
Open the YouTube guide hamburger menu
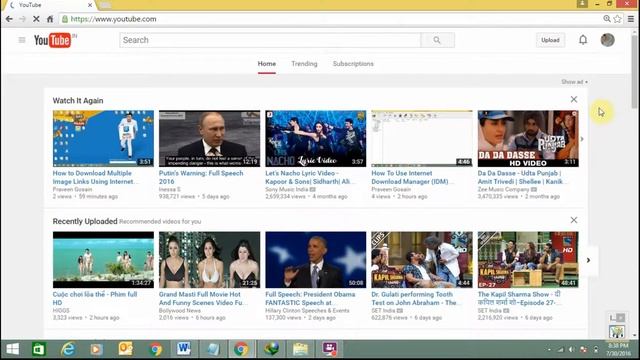coord(22,40)
